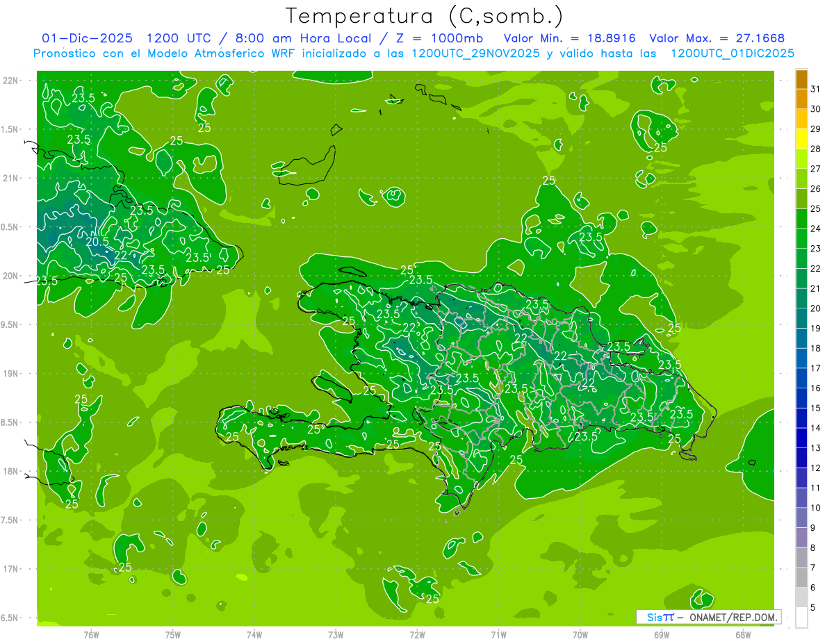Viewport: 834px width, 644px height.
Task: Click the 21 value on the color scale
Action: [816, 288]
